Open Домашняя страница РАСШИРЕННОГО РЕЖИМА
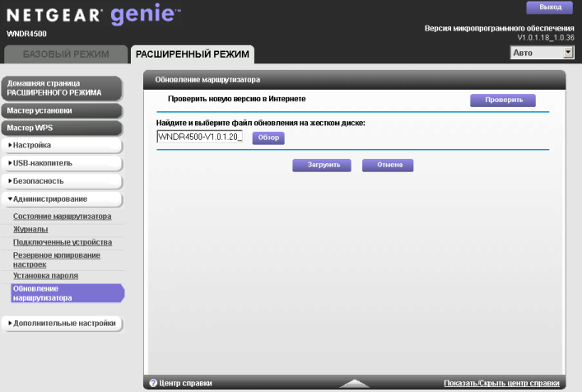 coord(62,88)
